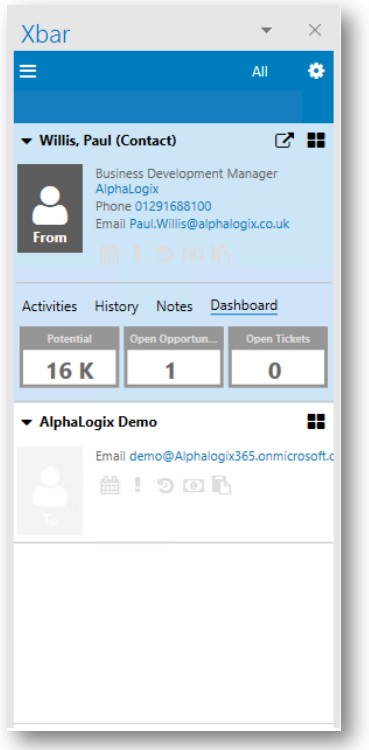Open the Potential 16 K dashboard tile

tap(69, 357)
